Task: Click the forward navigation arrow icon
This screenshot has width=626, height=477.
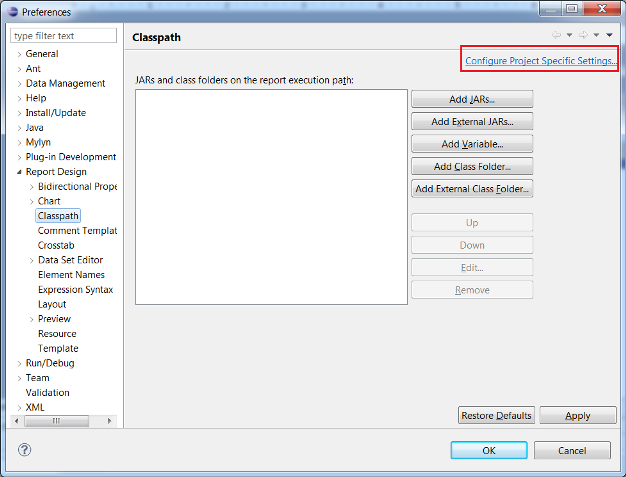Action: click(583, 35)
